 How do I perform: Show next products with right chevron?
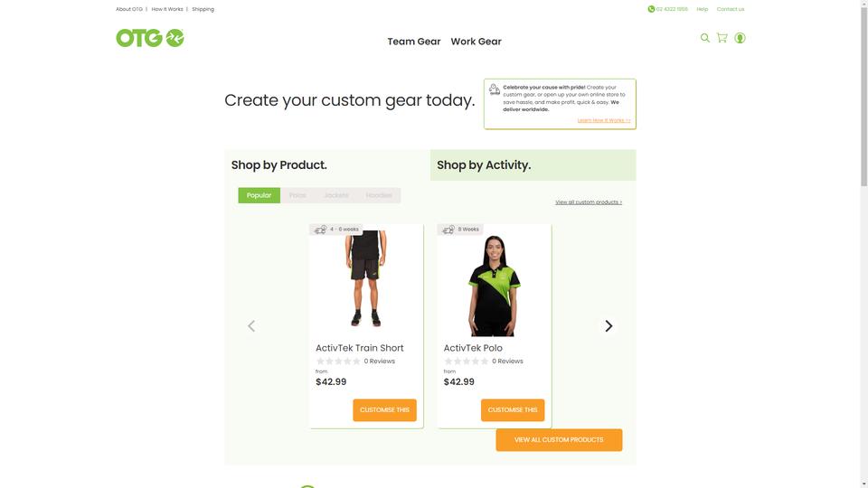(x=609, y=326)
